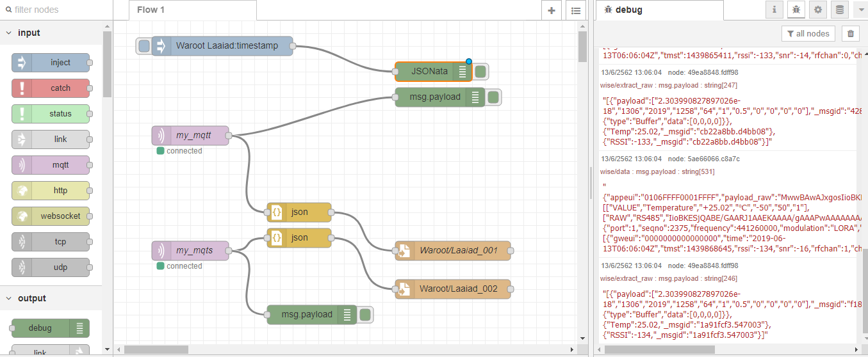Viewport: 868px width, 357px height.
Task: Open the sidebar tabs dropdown arrow
Action: [860, 10]
